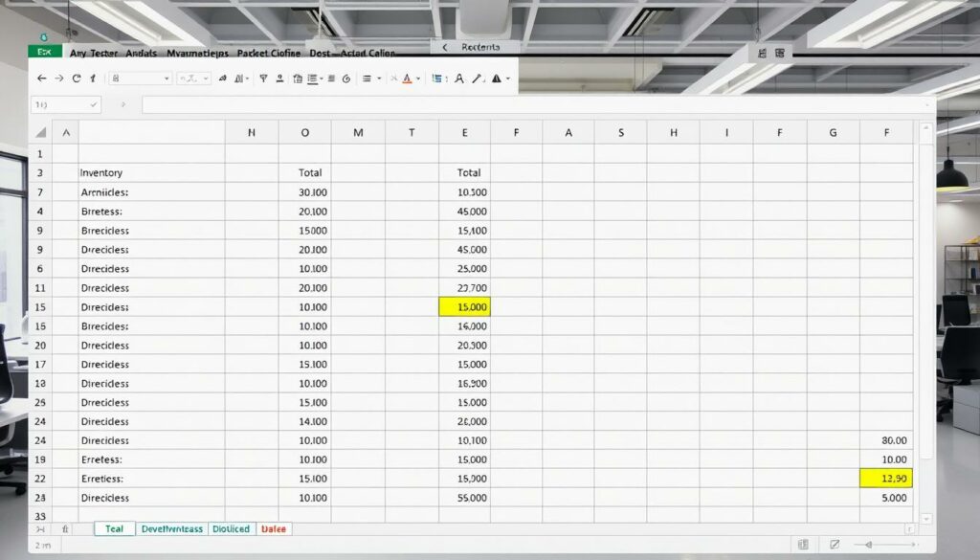This screenshot has height=560, width=980.
Task: Switch to the Dioticed sheet tab
Action: point(232,528)
